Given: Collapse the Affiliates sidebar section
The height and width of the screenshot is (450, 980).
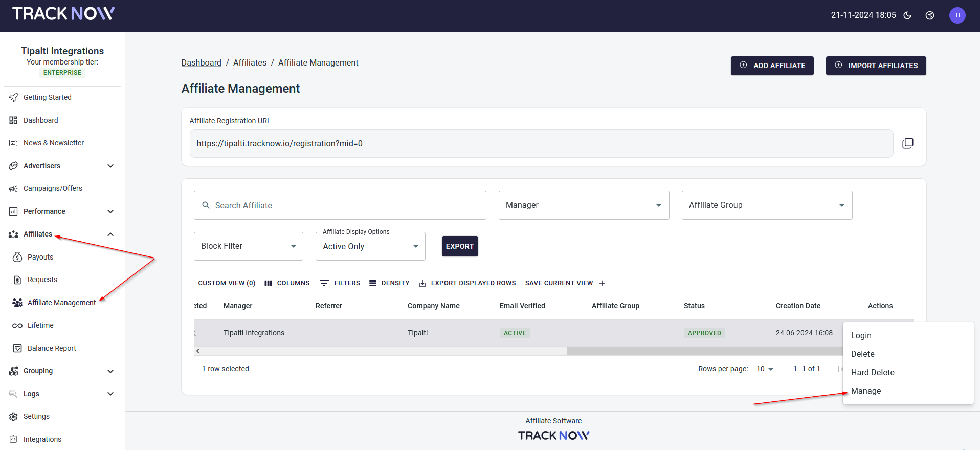Looking at the screenshot, I should (x=110, y=234).
